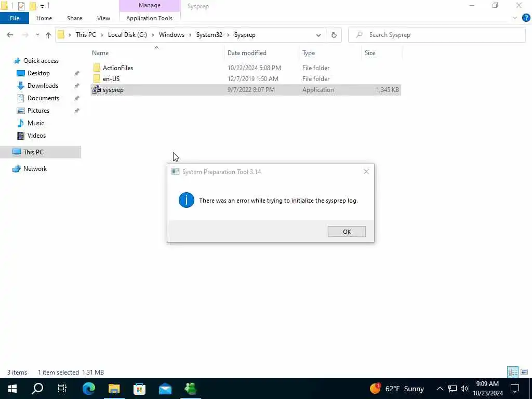Expand the address bar history dropdown
This screenshot has width=532, height=399.
tap(318, 35)
